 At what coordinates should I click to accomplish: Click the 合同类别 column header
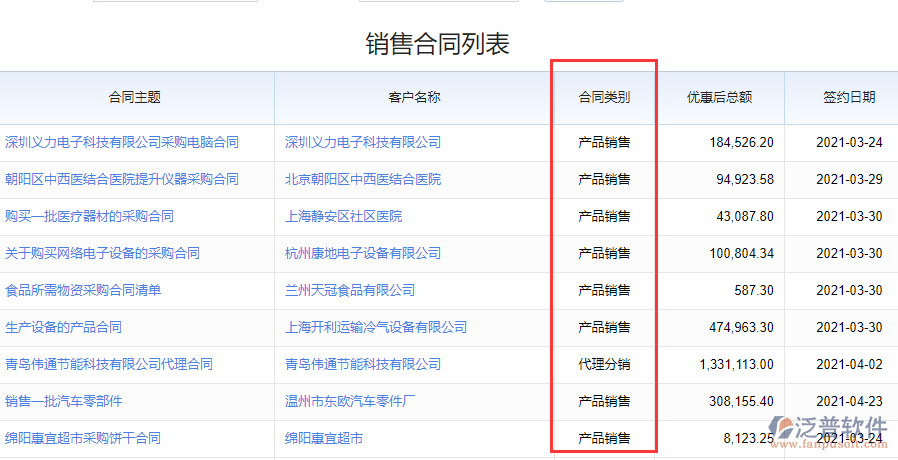(604, 97)
